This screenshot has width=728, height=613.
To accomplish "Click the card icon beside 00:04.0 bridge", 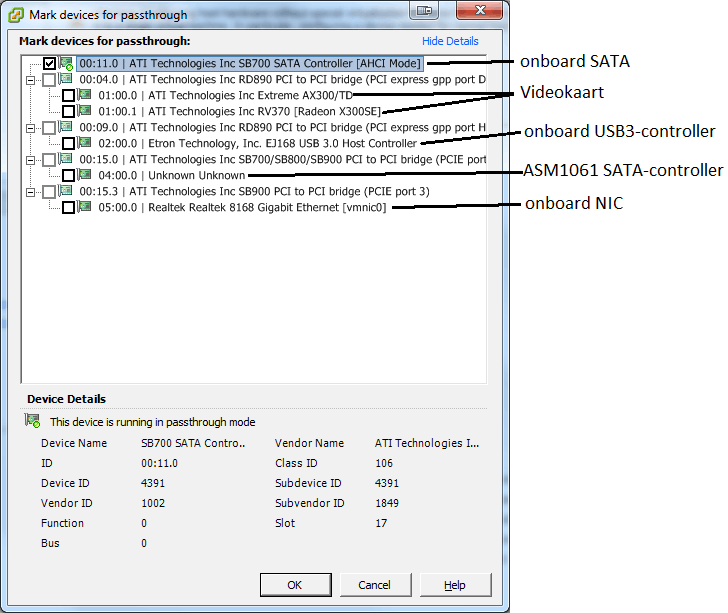I will 65,78.
